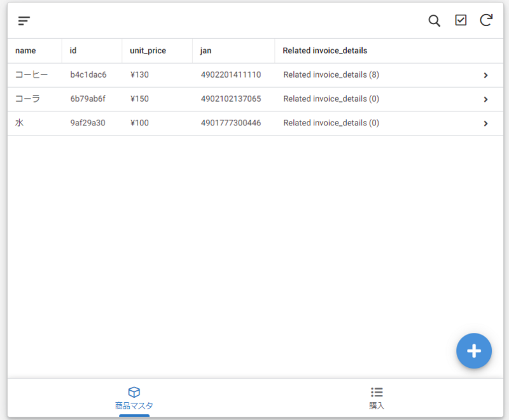
Task: Click id 6b79ab6f
Action: pos(88,99)
